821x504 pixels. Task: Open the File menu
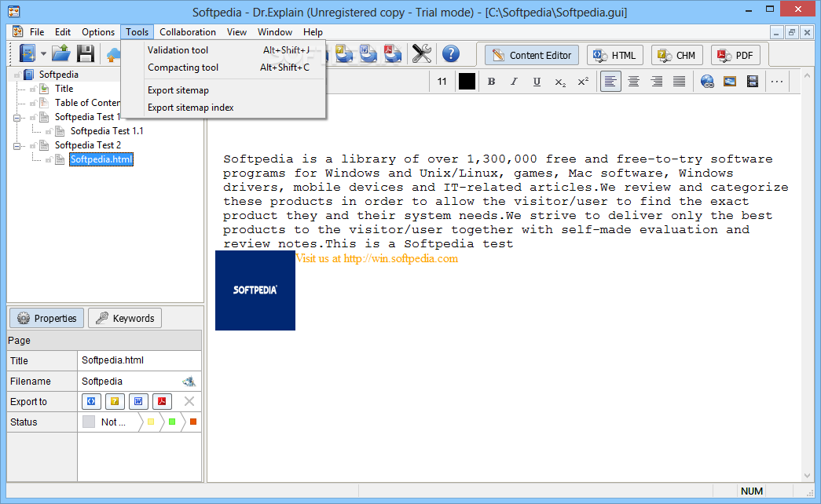pos(37,32)
